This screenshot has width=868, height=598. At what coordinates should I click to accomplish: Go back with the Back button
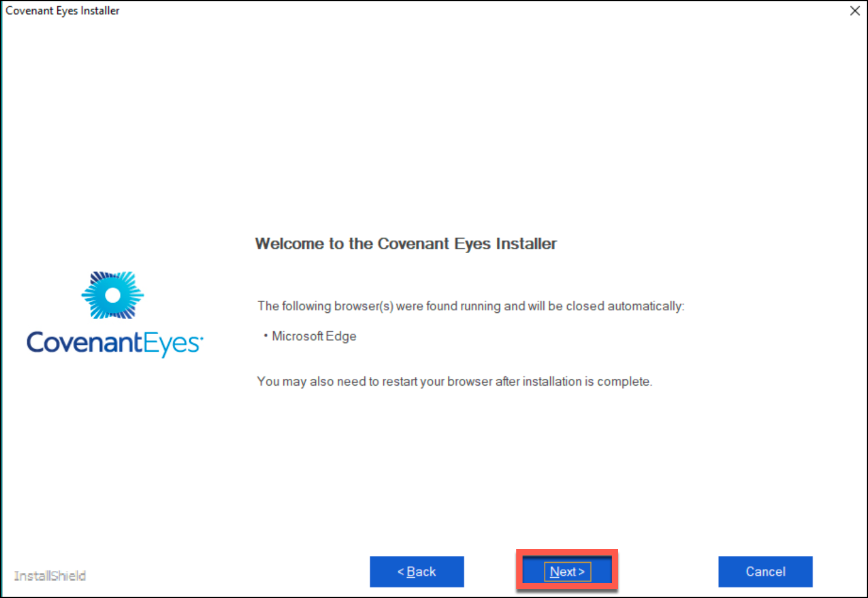coord(417,572)
